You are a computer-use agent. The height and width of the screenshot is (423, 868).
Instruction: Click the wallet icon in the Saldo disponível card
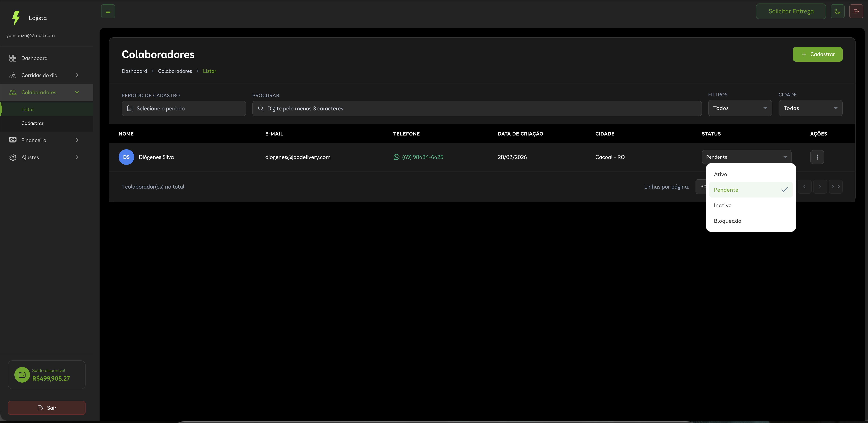point(22,375)
